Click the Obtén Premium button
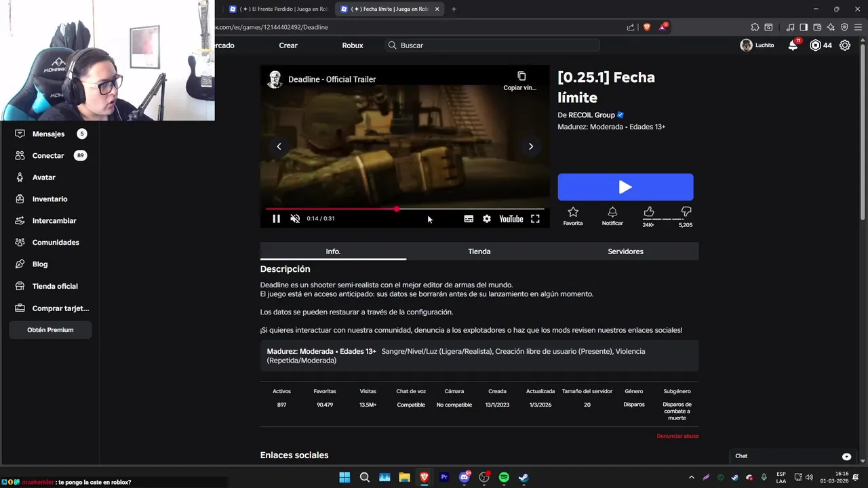868x488 pixels. [50, 330]
